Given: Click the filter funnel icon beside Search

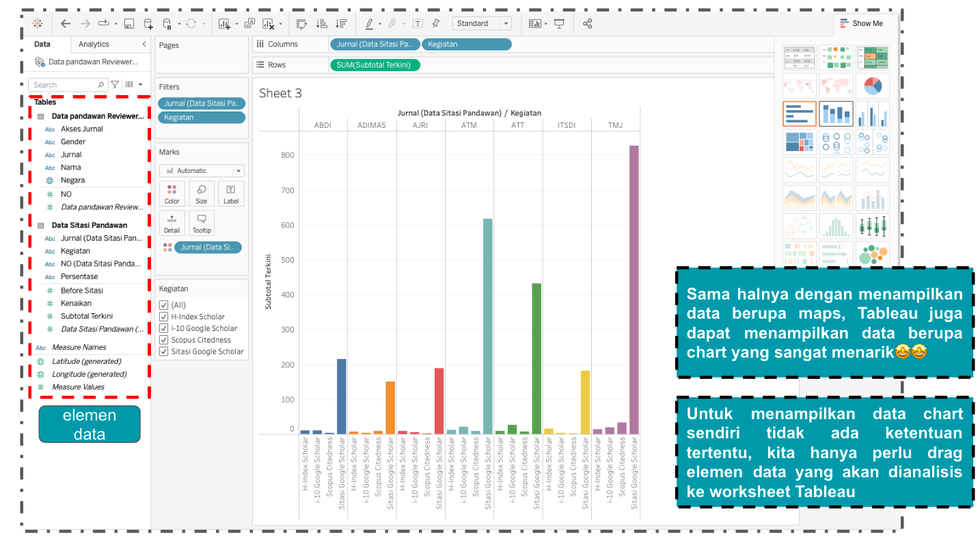Looking at the screenshot, I should pyautogui.click(x=115, y=85).
